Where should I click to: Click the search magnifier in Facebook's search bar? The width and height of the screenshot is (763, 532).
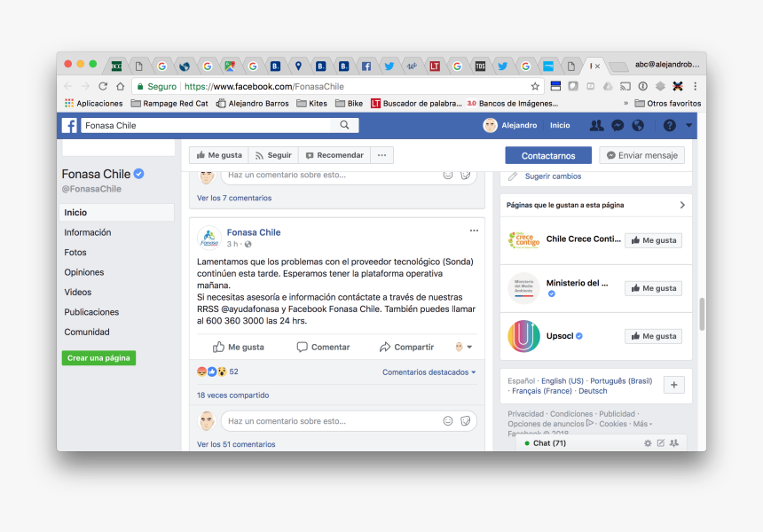point(344,125)
